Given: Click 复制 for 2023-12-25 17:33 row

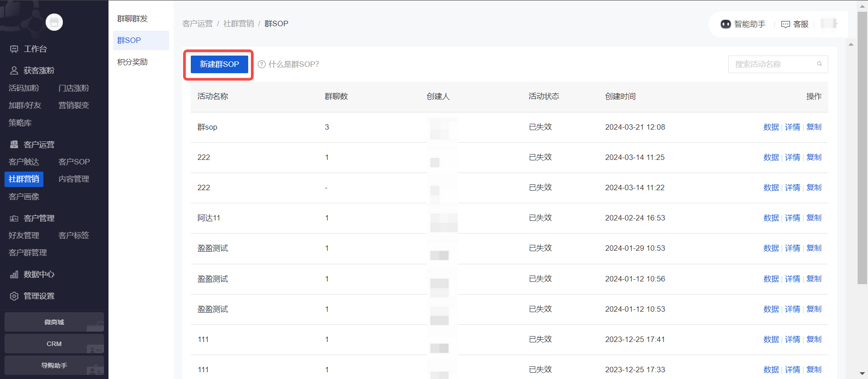Looking at the screenshot, I should [x=814, y=370].
